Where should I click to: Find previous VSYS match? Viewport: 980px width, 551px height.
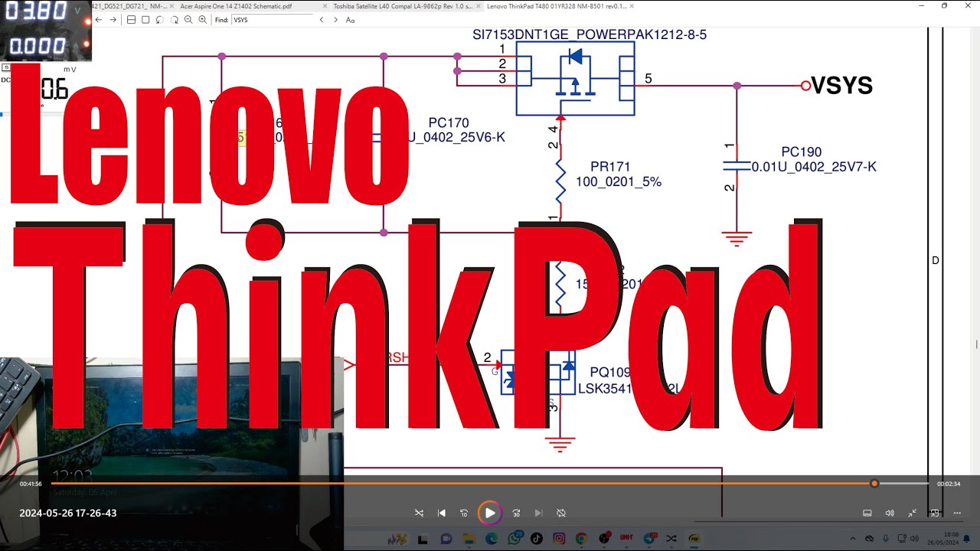tap(321, 20)
